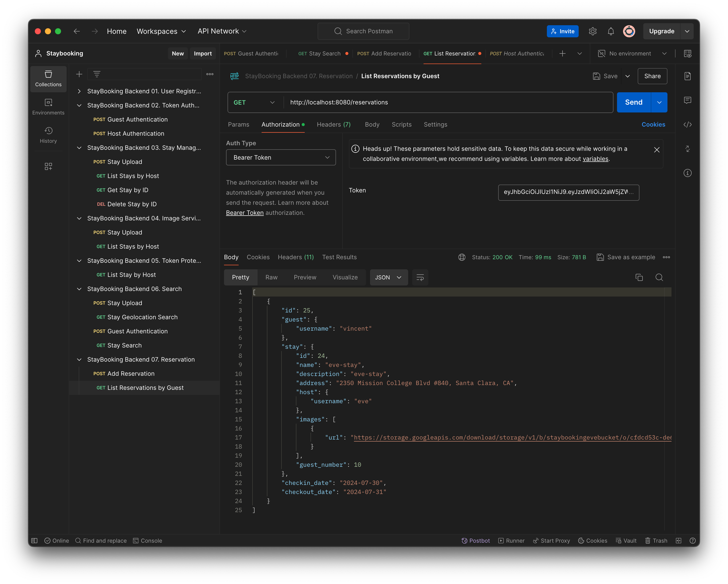Toggle the Console panel open

pyautogui.click(x=148, y=540)
